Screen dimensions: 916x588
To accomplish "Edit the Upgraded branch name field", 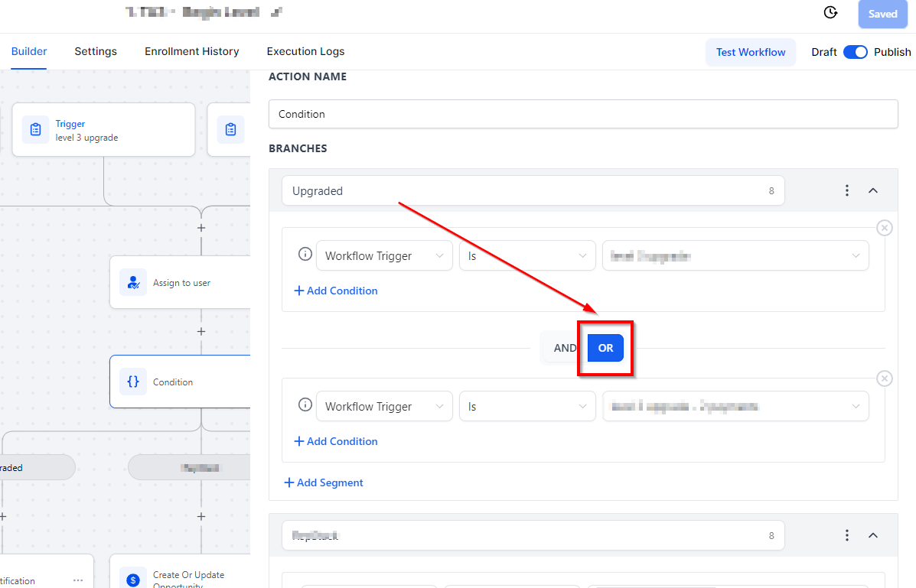I will tap(533, 191).
